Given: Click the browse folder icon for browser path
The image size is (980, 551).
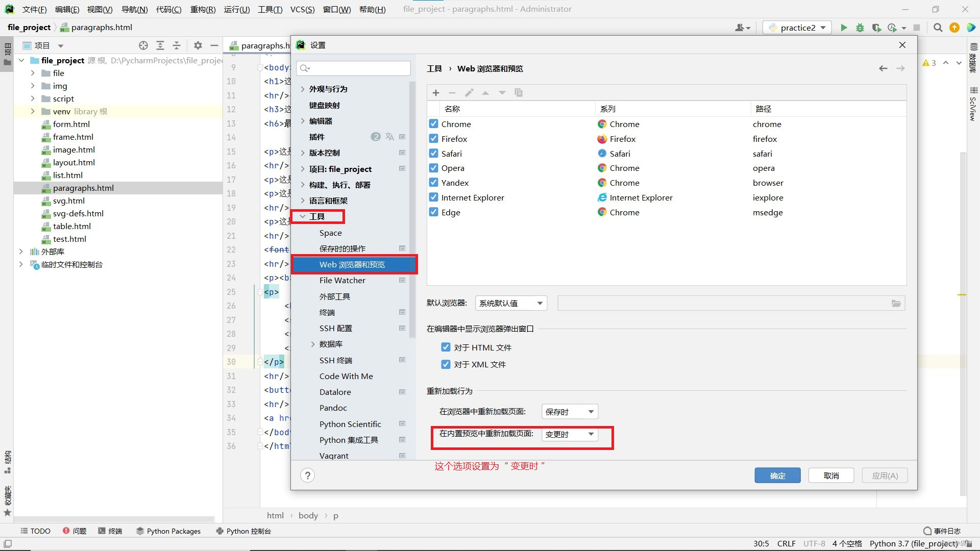Looking at the screenshot, I should coord(896,303).
